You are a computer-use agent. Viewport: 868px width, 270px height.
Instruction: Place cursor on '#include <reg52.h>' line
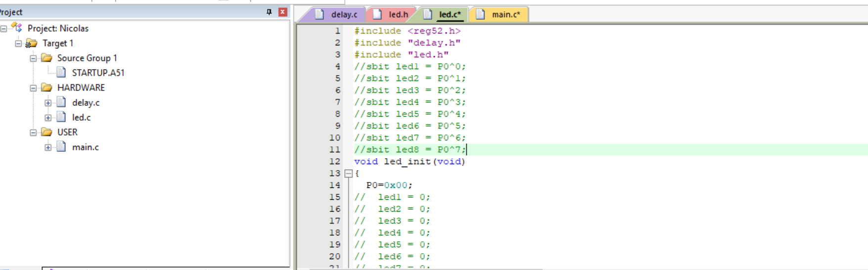click(407, 31)
